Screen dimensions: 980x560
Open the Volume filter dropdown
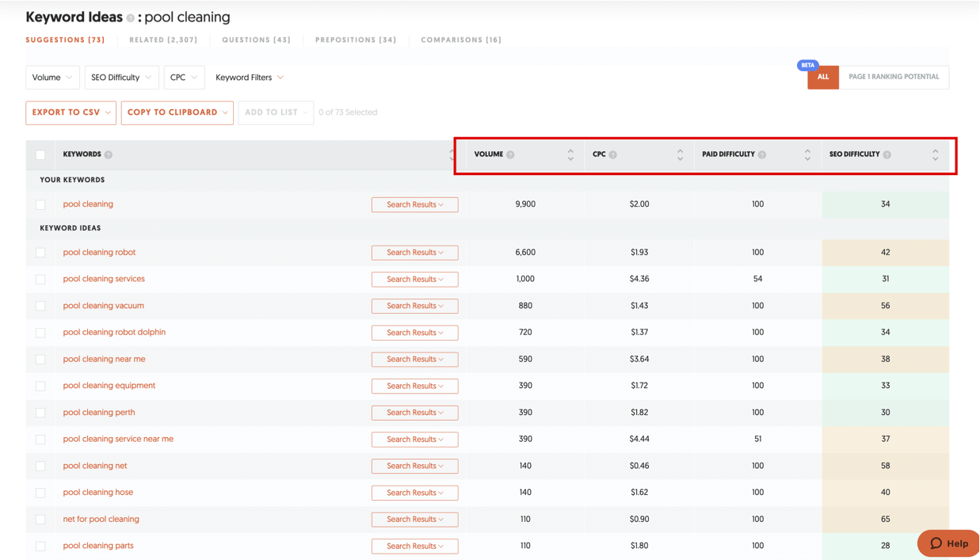tap(52, 78)
